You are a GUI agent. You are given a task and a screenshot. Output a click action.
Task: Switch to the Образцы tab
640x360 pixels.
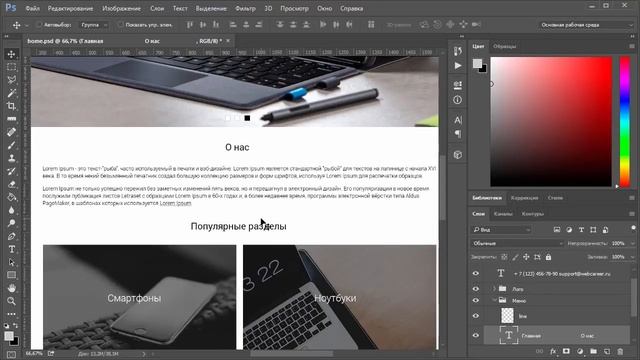504,46
